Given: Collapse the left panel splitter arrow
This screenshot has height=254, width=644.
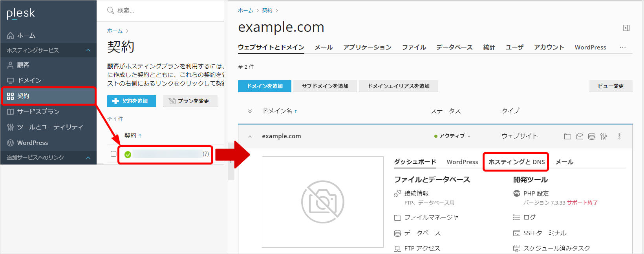Looking at the screenshot, I should (x=231, y=161).
